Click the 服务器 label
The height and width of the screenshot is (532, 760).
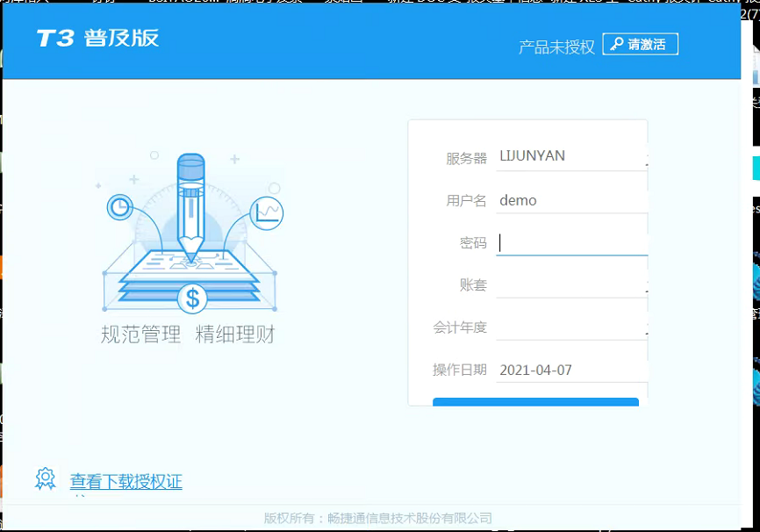[466, 158]
